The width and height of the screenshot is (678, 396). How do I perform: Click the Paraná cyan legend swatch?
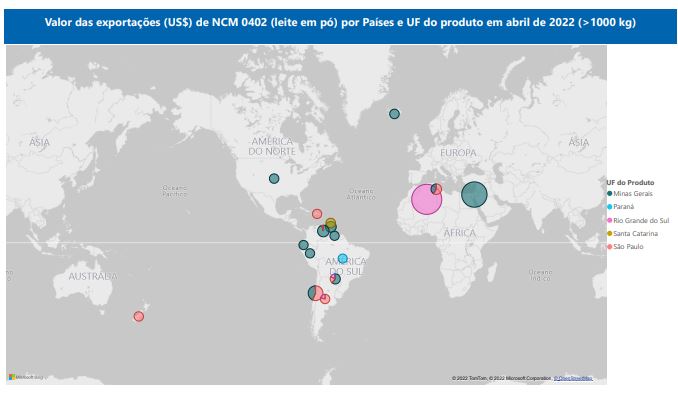point(610,207)
